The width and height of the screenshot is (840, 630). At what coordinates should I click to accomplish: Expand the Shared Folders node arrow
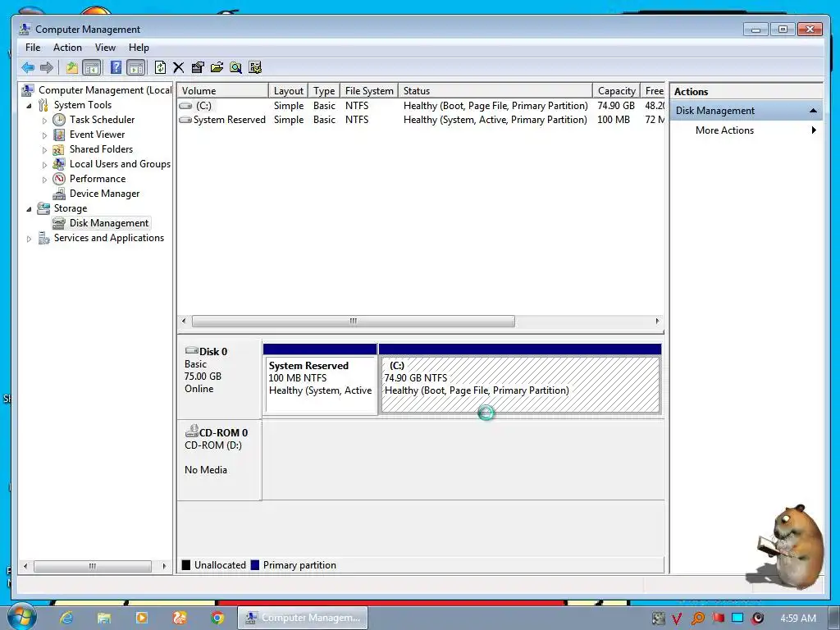[45, 150]
